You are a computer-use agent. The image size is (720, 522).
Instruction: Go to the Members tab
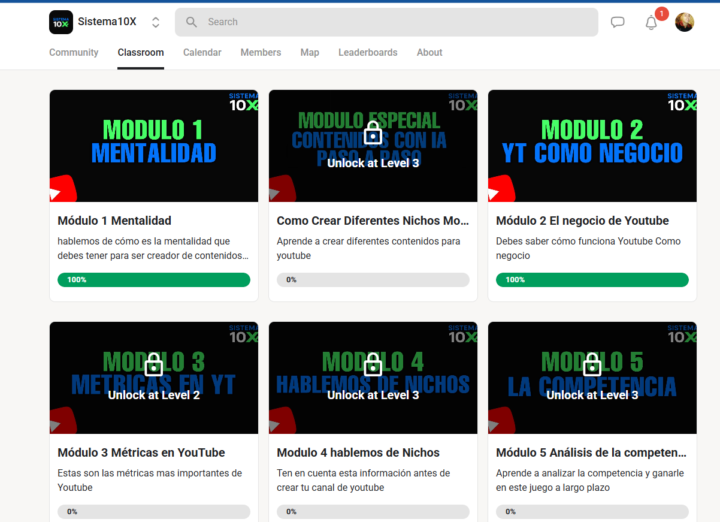click(260, 52)
